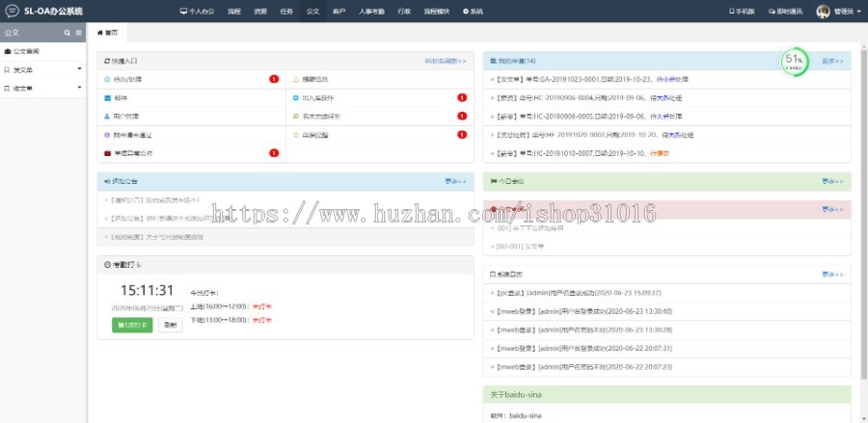Image resolution: width=868 pixels, height=423 pixels.
Task: Click the clock icon in 考勤打卡 header
Action: pyautogui.click(x=107, y=265)
